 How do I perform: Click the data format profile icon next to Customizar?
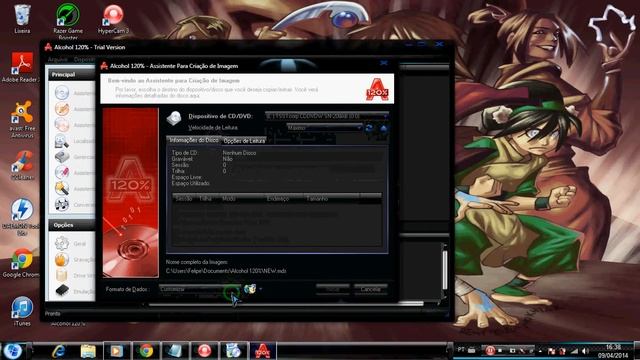[x=249, y=289]
